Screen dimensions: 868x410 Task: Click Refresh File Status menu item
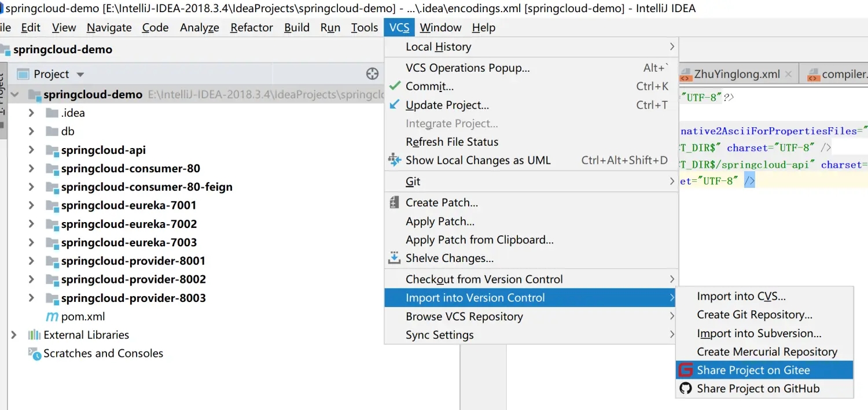[x=531, y=142]
